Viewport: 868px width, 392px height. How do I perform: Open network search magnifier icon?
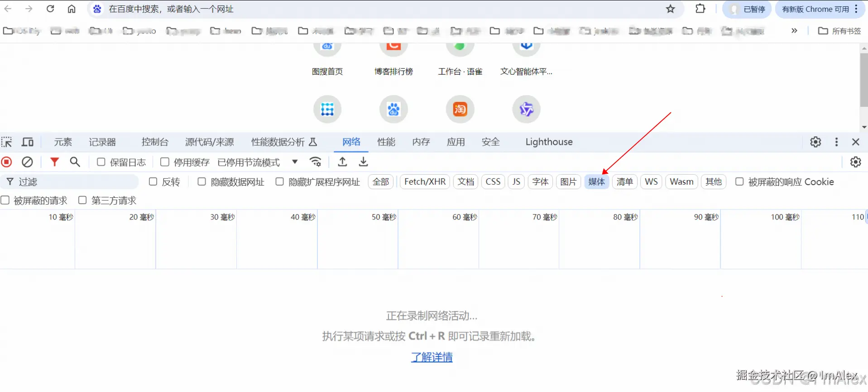[75, 162]
